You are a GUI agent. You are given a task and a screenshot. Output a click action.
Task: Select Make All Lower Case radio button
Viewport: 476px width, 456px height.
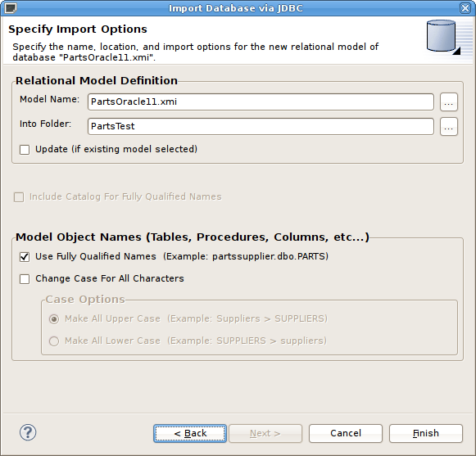[54, 341]
